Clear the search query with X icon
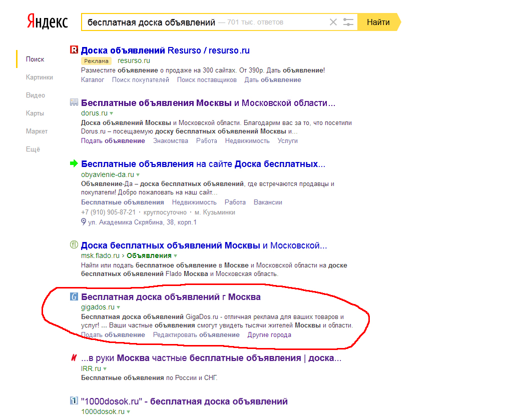Screen dimensions: 508x420 pyautogui.click(x=333, y=22)
